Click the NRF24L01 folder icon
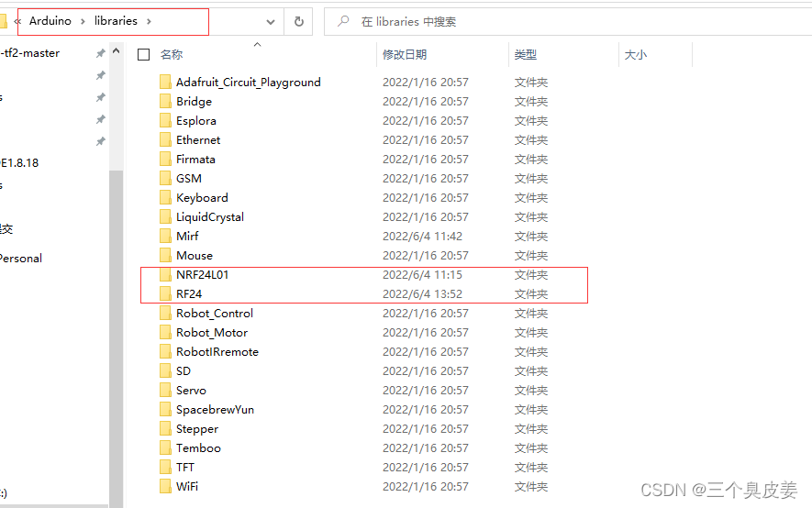 (166, 274)
